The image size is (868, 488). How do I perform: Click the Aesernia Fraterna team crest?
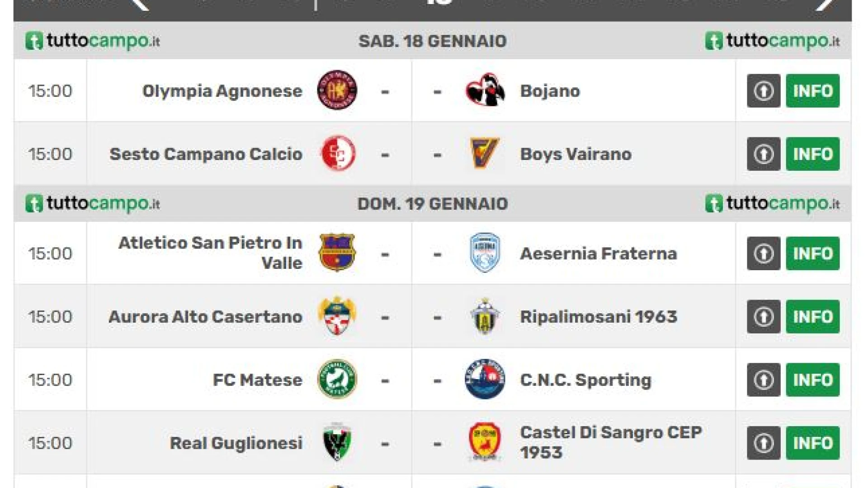click(485, 253)
